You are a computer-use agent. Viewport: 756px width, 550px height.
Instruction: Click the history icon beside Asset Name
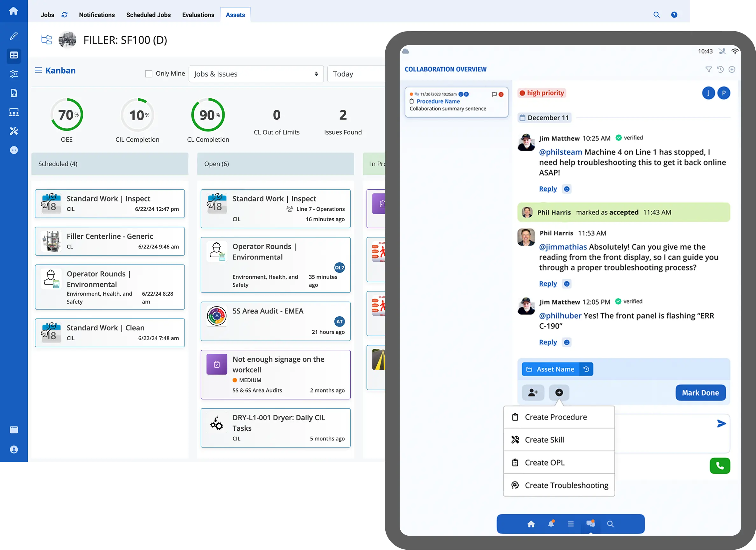(x=586, y=369)
